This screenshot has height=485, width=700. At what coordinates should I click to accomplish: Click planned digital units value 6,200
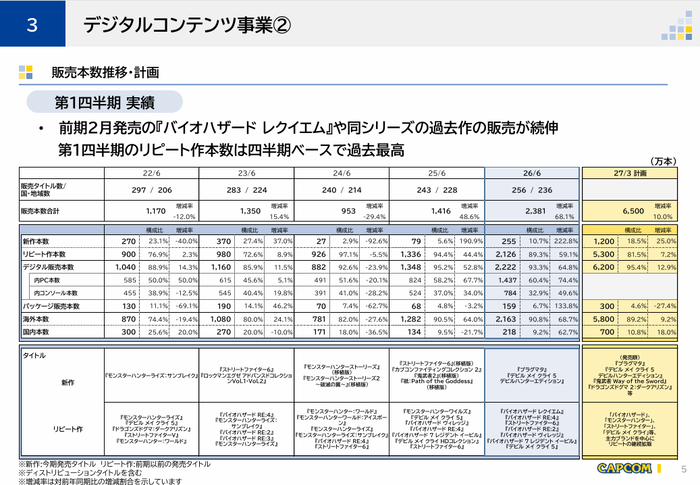pos(604,267)
